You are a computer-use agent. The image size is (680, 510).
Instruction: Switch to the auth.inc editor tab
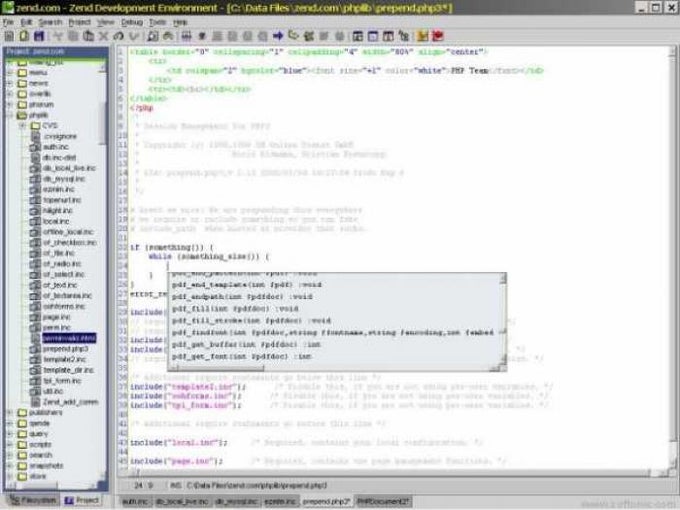(135, 502)
